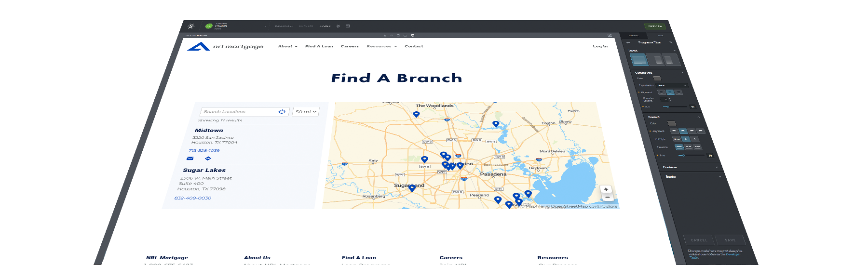Viewport: 868px width, 265px height.
Task: Expand the Border section
Action: pyautogui.click(x=720, y=177)
